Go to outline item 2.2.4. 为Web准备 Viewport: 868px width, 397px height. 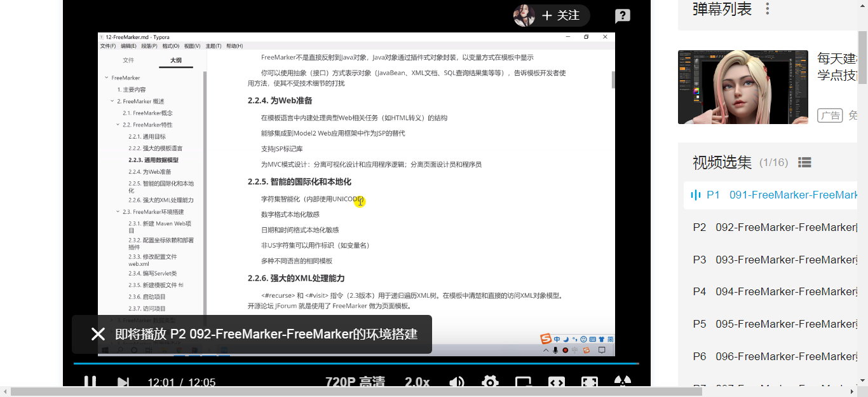pyautogui.click(x=150, y=172)
